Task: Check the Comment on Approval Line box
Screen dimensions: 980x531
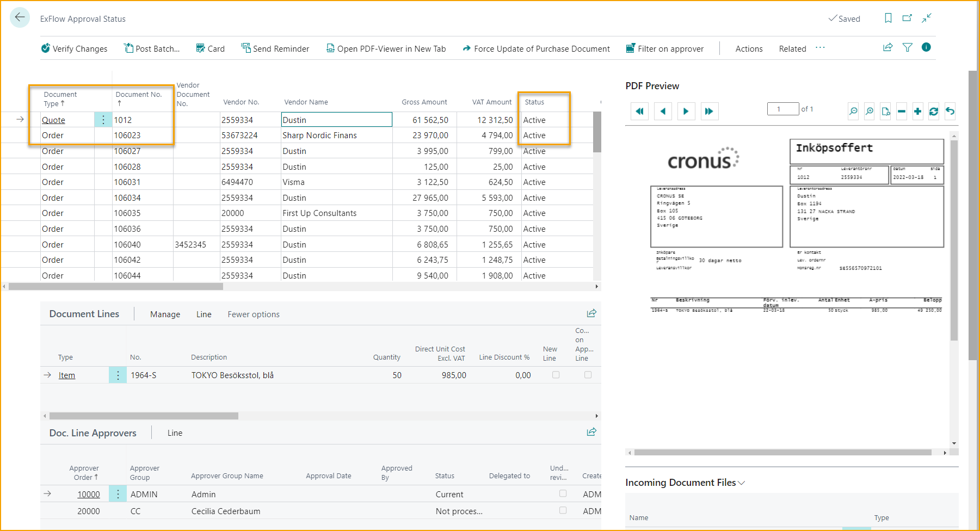Action: 588,375
